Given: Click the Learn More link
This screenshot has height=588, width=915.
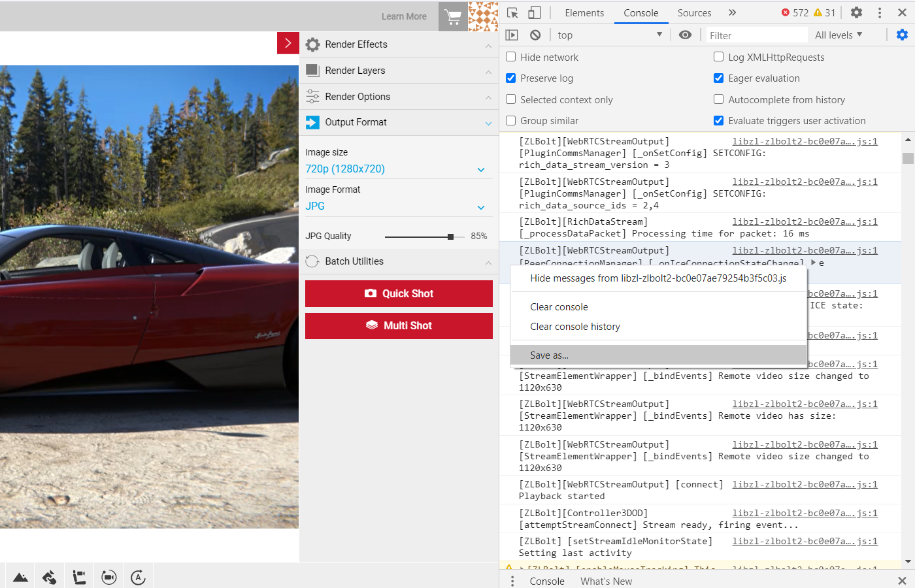Looking at the screenshot, I should coord(404,16).
